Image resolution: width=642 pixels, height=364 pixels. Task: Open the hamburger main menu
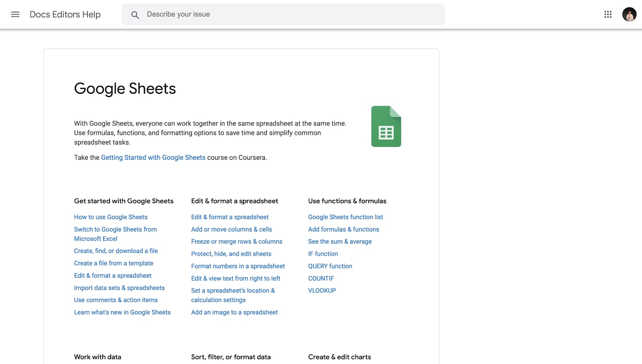point(15,14)
